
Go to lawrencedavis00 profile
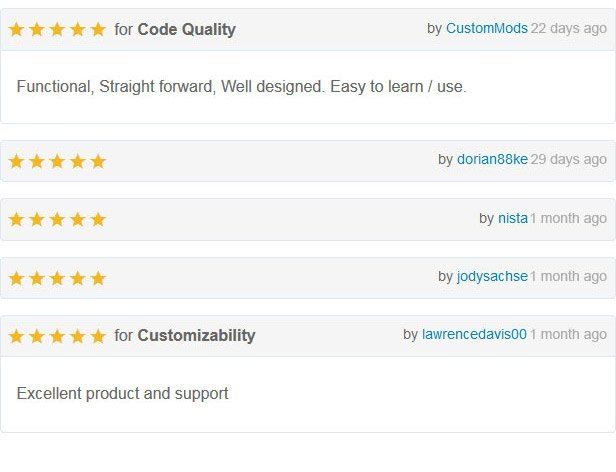(474, 334)
